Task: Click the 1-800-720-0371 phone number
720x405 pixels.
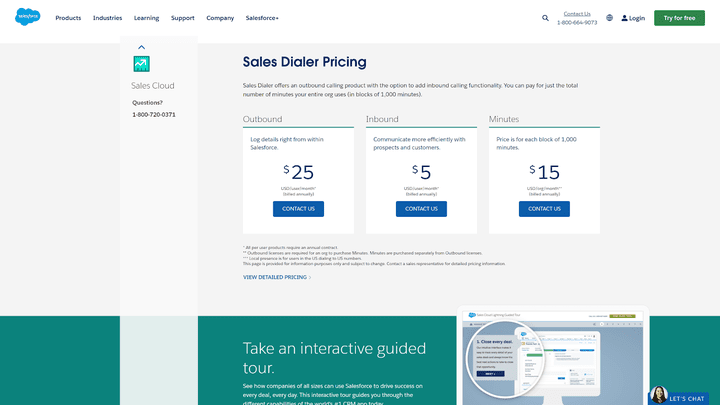Action: [154, 115]
